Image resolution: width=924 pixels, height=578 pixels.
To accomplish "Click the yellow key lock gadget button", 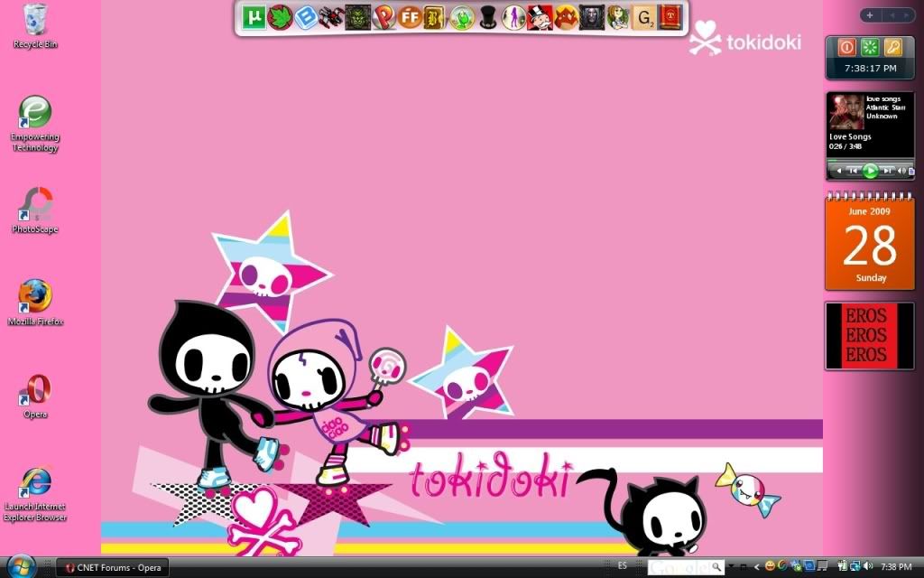I will (892, 47).
